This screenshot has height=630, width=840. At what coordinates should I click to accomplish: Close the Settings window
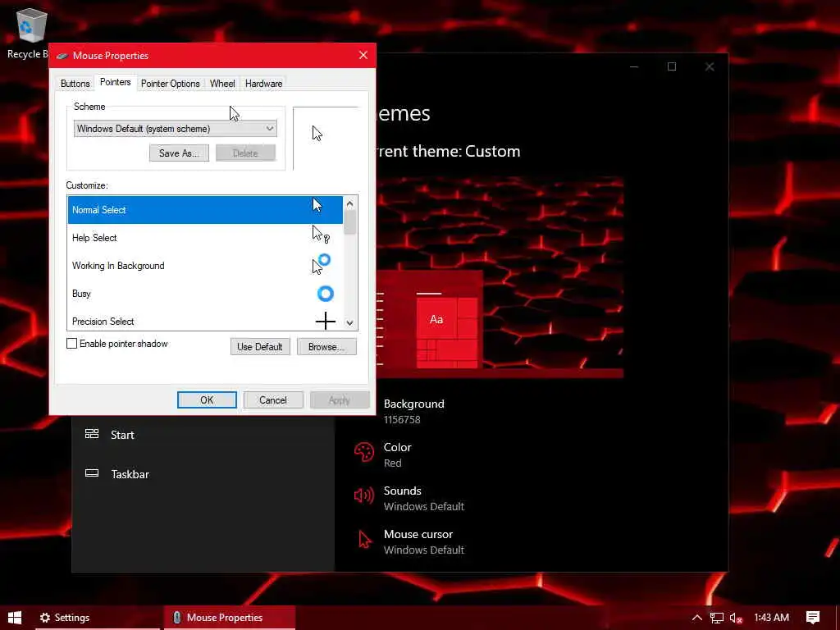point(710,66)
